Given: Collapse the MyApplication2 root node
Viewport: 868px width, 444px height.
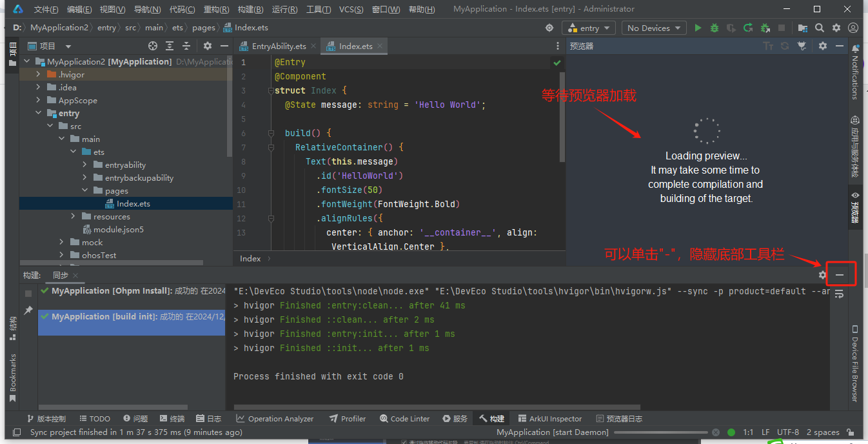Looking at the screenshot, I should coord(27,62).
